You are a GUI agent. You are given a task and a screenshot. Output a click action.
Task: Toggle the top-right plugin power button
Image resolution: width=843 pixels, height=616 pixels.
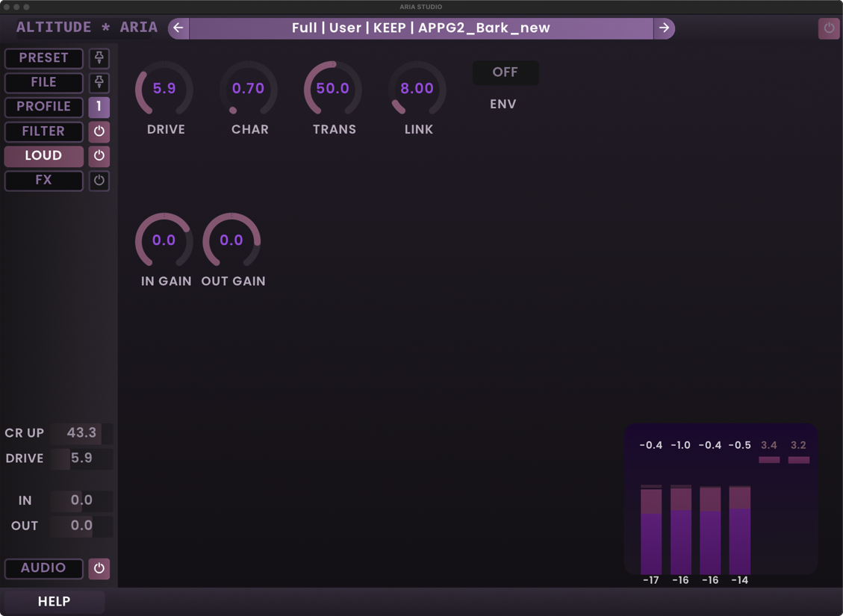tap(829, 28)
